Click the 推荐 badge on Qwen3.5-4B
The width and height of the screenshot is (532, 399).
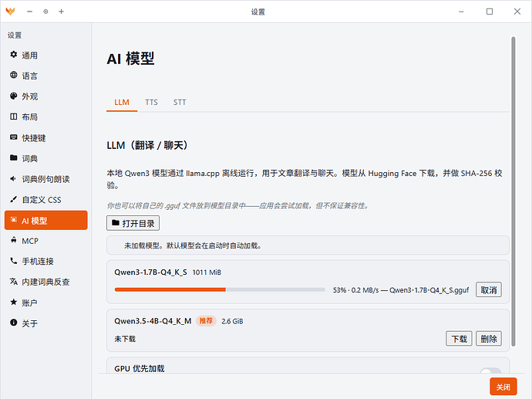(206, 321)
